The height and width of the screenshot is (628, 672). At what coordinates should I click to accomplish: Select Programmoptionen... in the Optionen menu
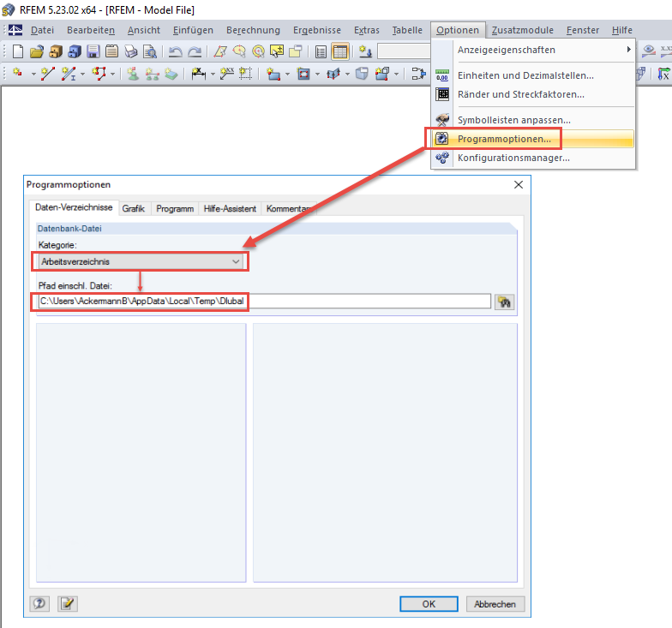pyautogui.click(x=533, y=139)
